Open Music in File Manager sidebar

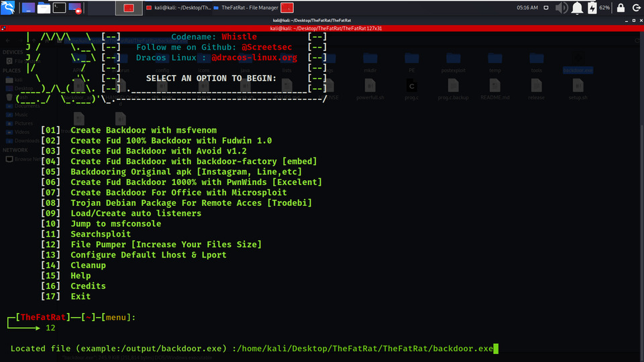[x=17, y=115]
